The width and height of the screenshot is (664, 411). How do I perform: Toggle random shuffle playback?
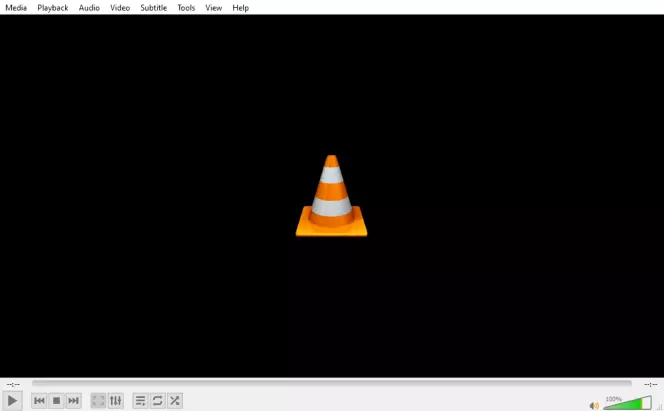pos(175,400)
